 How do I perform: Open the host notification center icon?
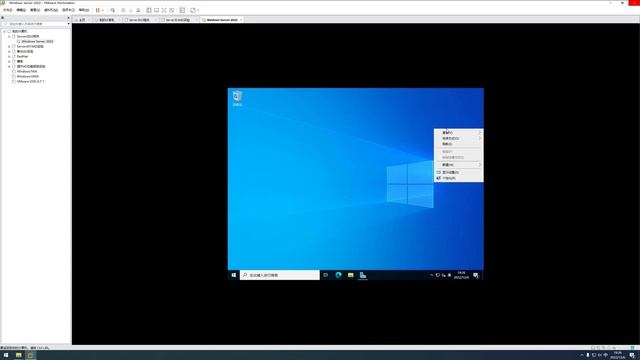pyautogui.click(x=632, y=356)
